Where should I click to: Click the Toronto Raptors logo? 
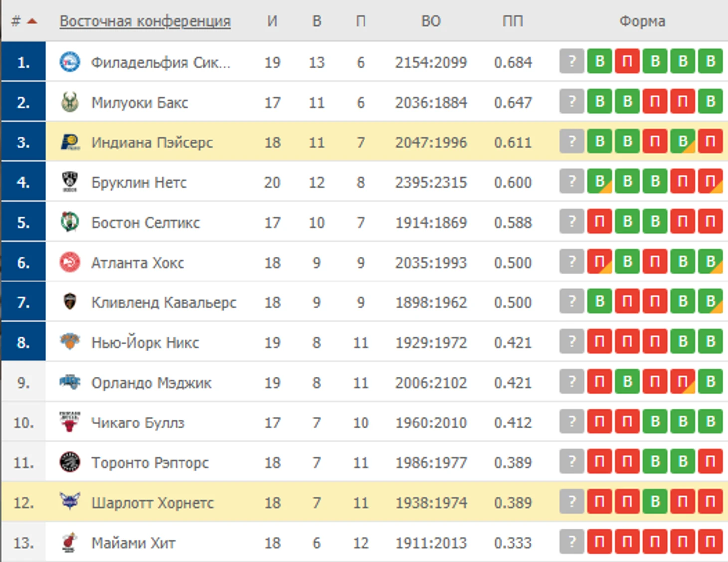(70, 462)
